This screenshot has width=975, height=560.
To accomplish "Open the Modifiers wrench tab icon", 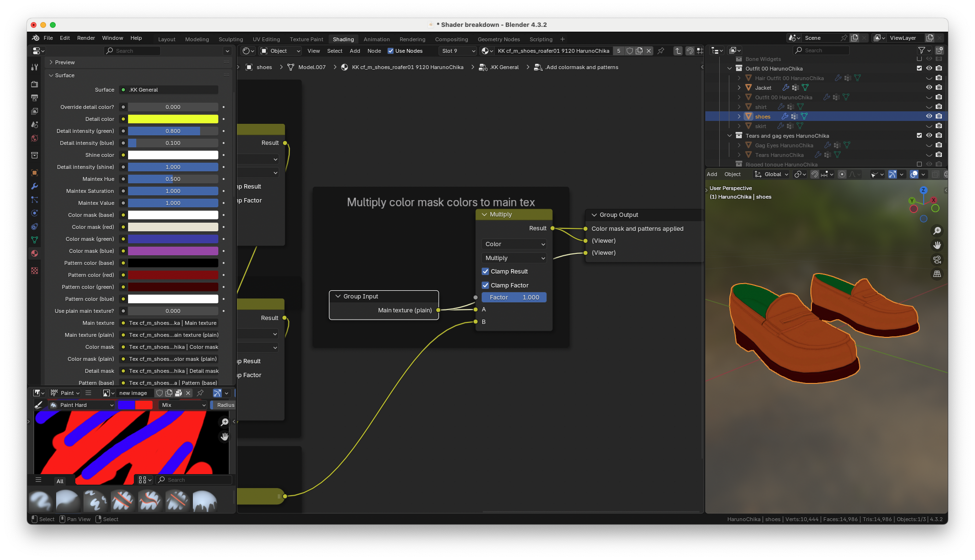I will click(35, 186).
